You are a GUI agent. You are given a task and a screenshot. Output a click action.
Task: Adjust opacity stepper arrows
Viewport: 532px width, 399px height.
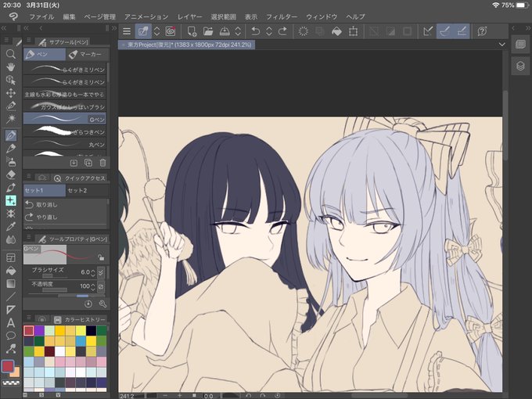(x=93, y=286)
